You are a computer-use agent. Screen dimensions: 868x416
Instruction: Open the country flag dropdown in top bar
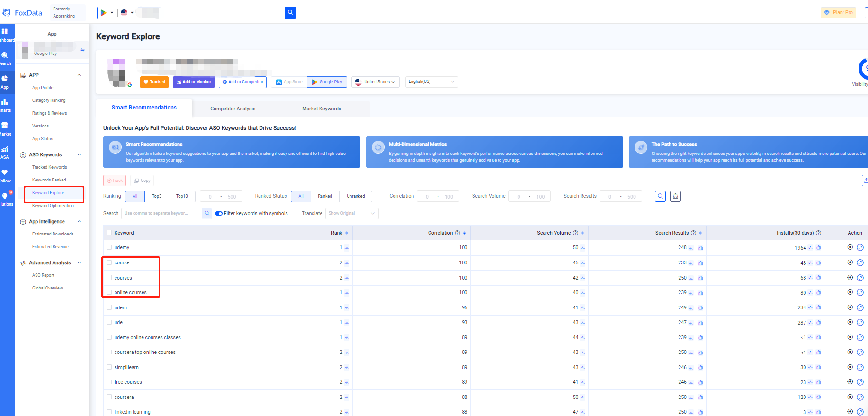127,13
